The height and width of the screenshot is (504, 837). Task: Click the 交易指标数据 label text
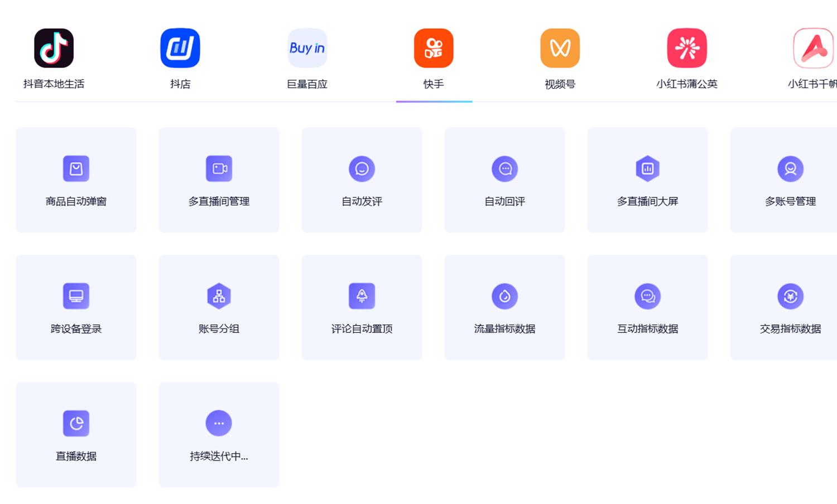click(790, 329)
